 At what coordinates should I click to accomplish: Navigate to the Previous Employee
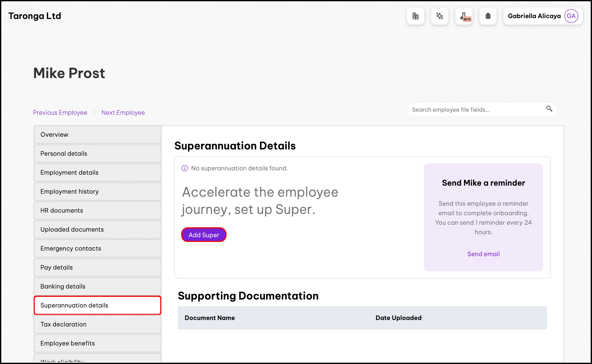(x=60, y=113)
